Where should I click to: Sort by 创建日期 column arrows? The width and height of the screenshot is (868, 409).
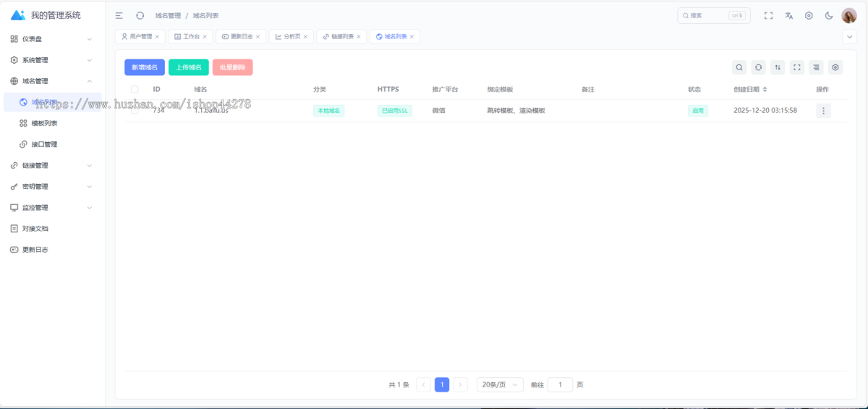[765, 89]
